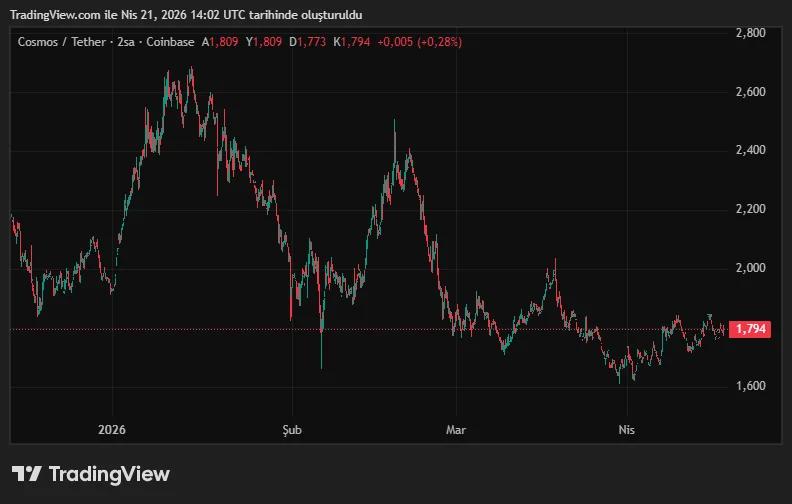Viewport: 792px width, 504px height.
Task: Click the chart creation date header text
Action: click(186, 15)
